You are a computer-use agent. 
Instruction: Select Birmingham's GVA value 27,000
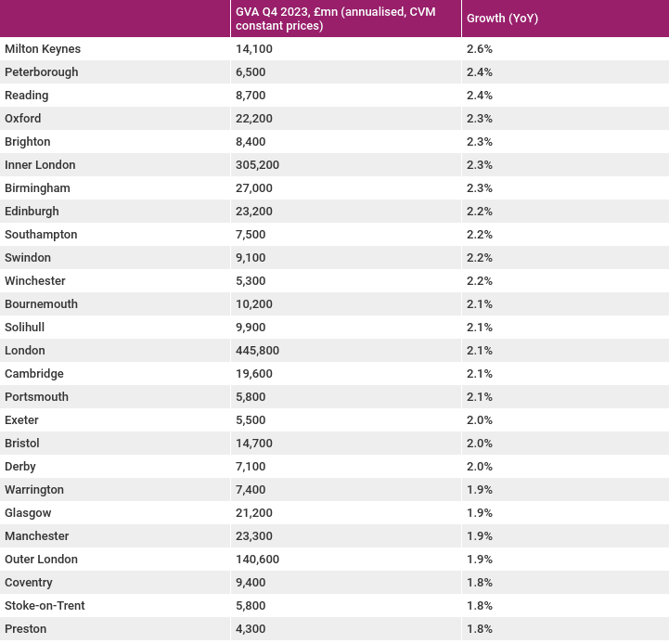[x=254, y=187]
